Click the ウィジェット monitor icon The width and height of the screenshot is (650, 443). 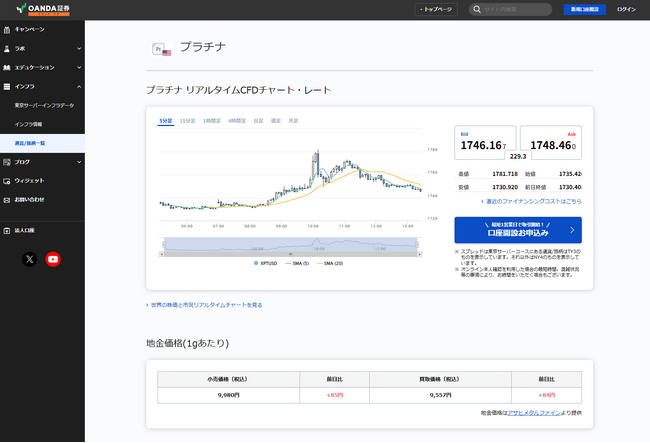coord(7,181)
